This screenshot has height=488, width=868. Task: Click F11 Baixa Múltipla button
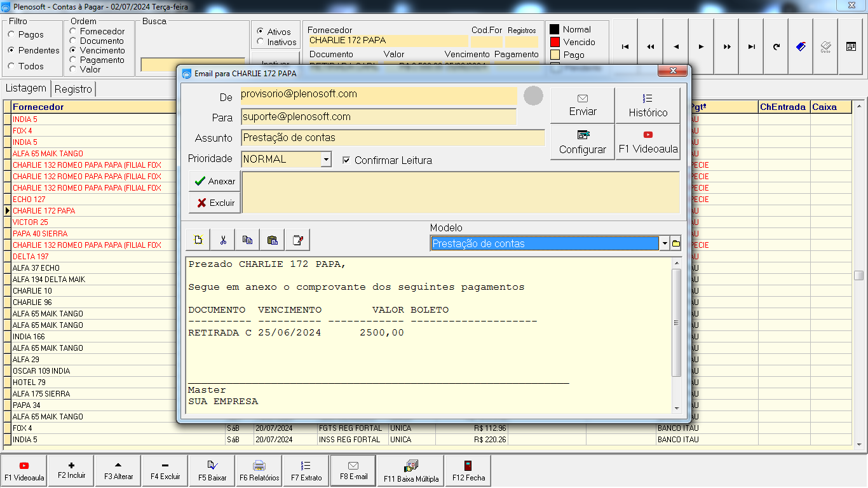click(411, 471)
